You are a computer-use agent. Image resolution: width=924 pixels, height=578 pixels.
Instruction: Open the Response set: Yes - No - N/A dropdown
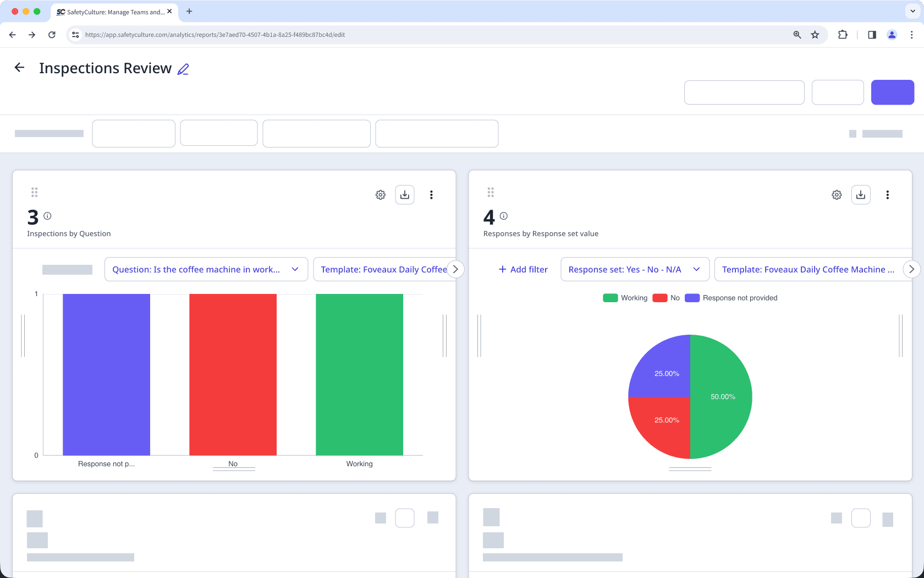click(635, 269)
